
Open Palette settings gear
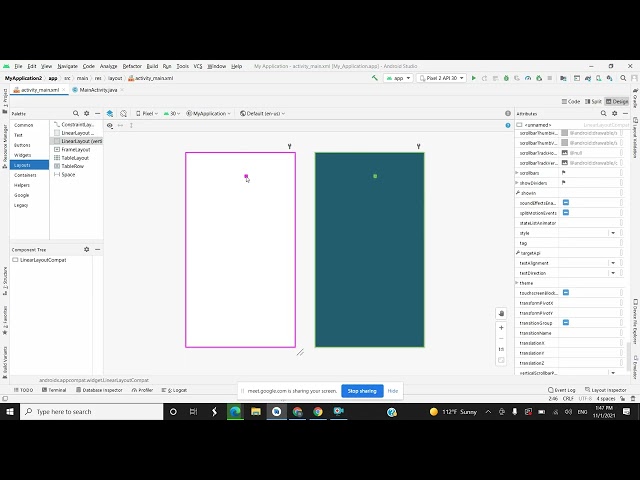(x=87, y=113)
